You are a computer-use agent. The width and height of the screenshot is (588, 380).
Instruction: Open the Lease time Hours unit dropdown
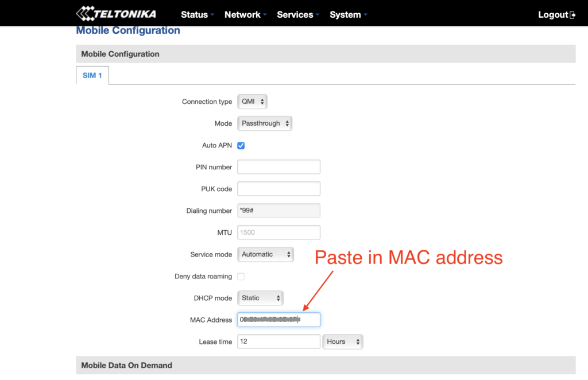[343, 342]
